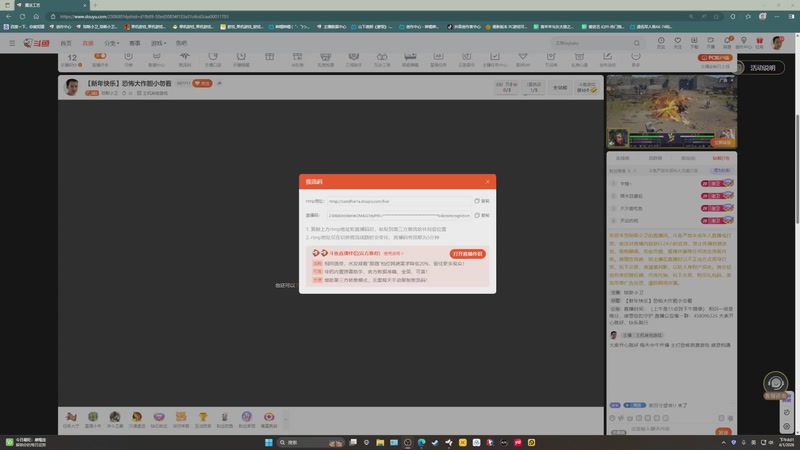Go back with the browser back arrow
Screen dimensions: 800x450
tap(9, 16)
